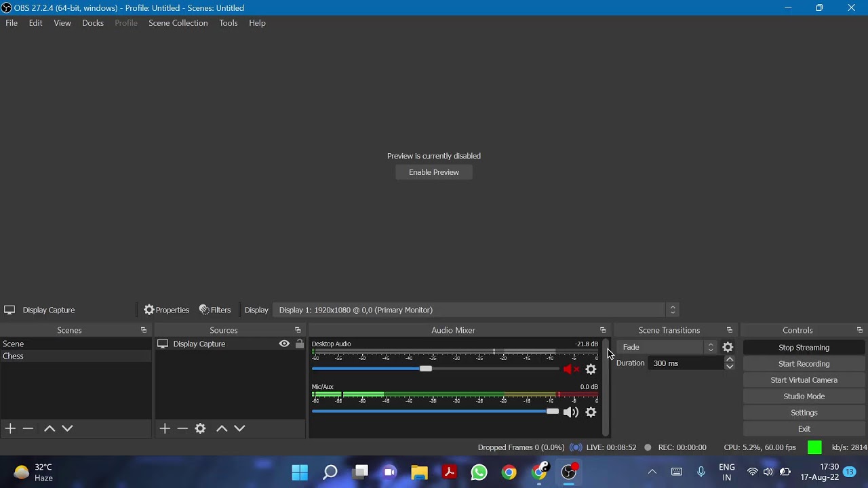The height and width of the screenshot is (488, 868).
Task: Mute the Mic/Aux channel
Action: [x=571, y=412]
